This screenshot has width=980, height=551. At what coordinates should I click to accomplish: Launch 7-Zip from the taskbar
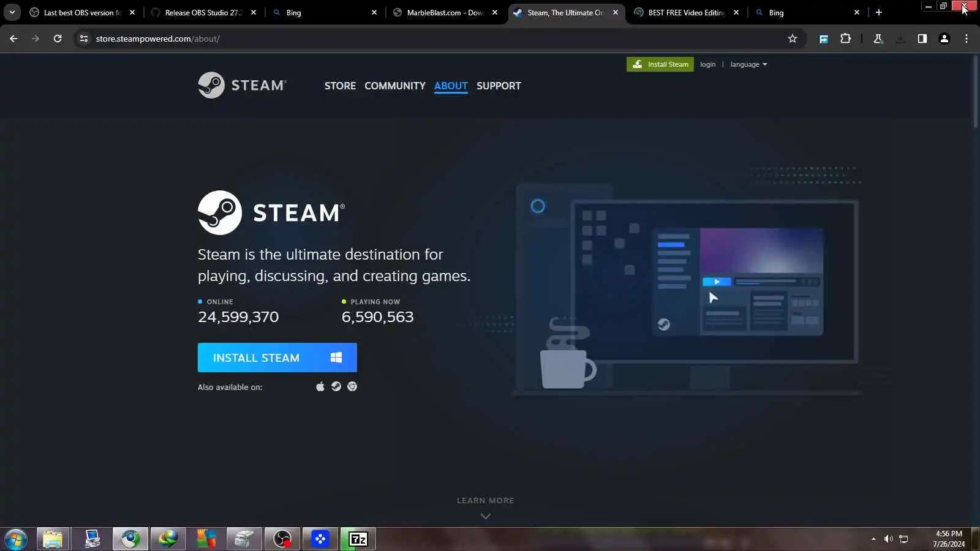pyautogui.click(x=358, y=539)
